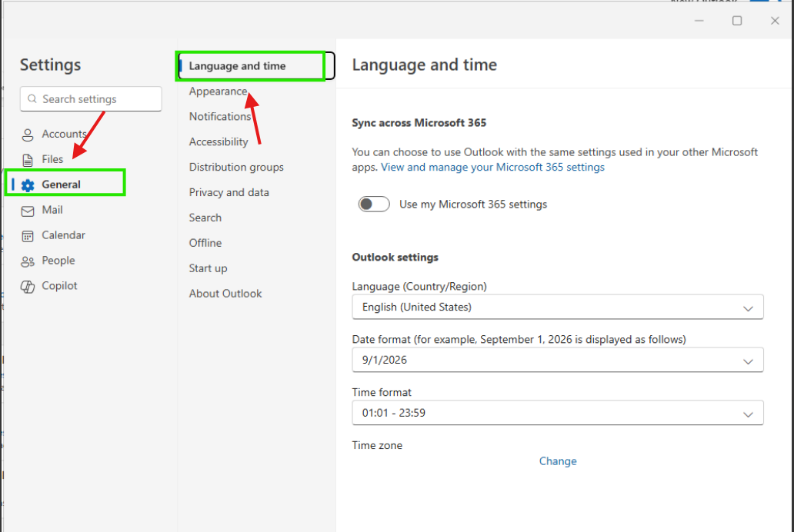Image resolution: width=794 pixels, height=532 pixels.
Task: Click the People icon in sidebar
Action: coord(28,261)
